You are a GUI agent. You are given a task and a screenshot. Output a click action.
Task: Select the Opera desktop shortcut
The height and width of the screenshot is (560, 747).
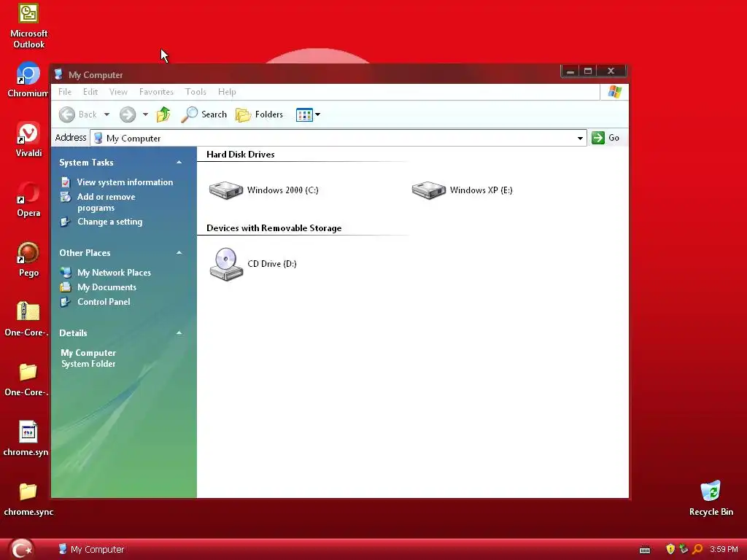[28, 199]
